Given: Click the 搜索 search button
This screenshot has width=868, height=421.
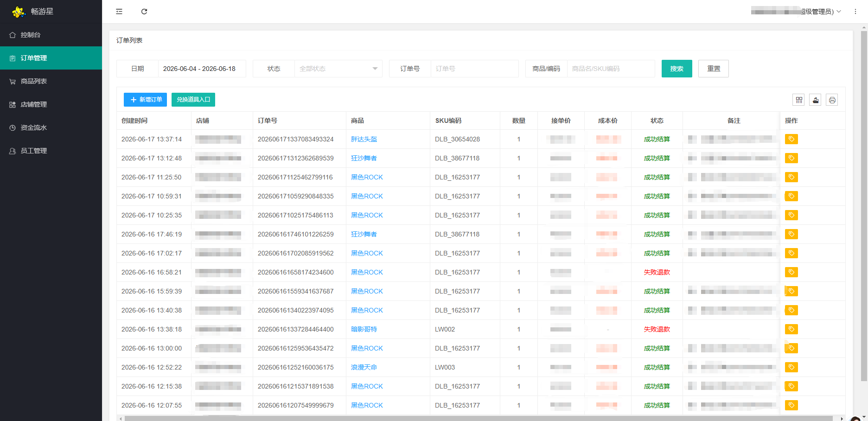Looking at the screenshot, I should [x=677, y=69].
